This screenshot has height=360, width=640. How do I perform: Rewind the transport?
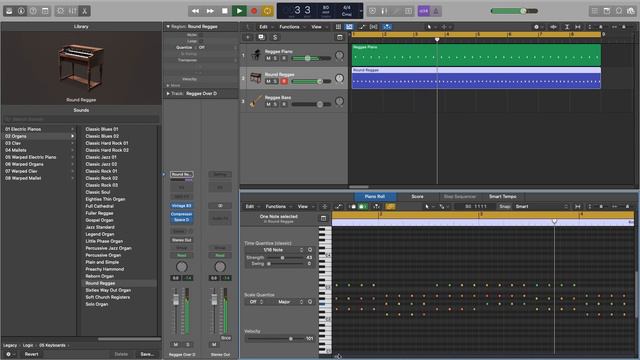pos(196,11)
